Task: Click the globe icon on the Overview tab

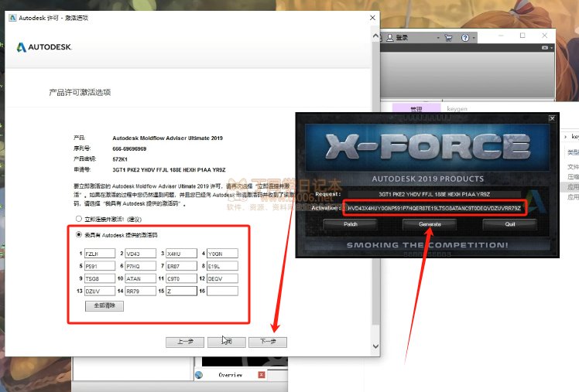Action: 199,375
